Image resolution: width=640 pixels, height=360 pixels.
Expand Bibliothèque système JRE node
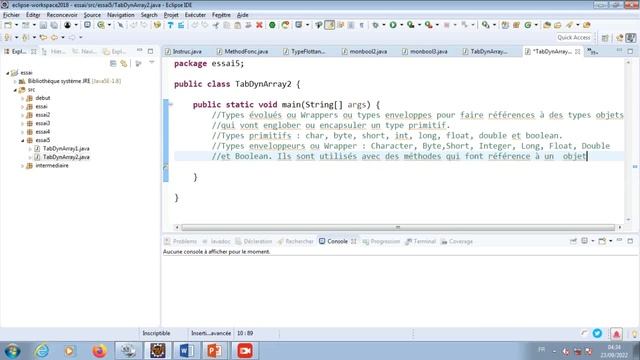[x=15, y=81]
